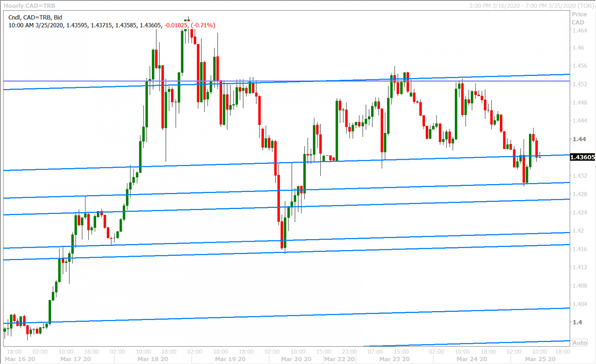Select the purple horizontal line near 1.452
Viewport: 596px width, 364px height.
286,81
